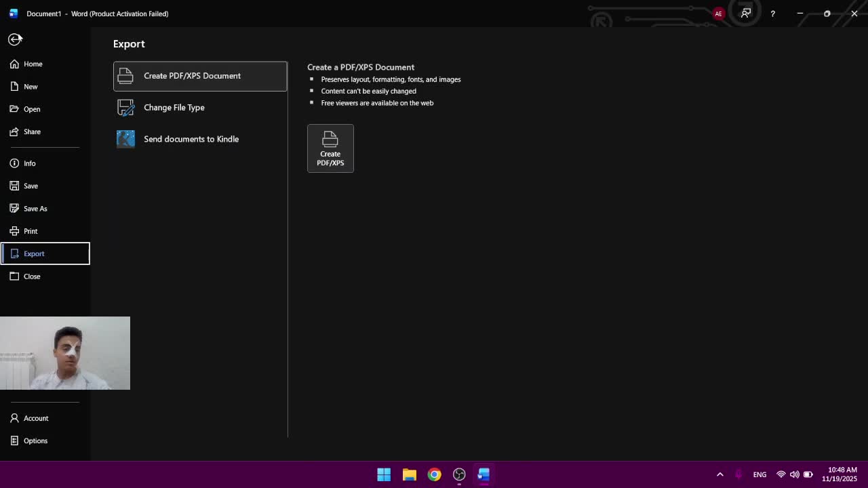Open the Home page in backstage

(x=33, y=64)
